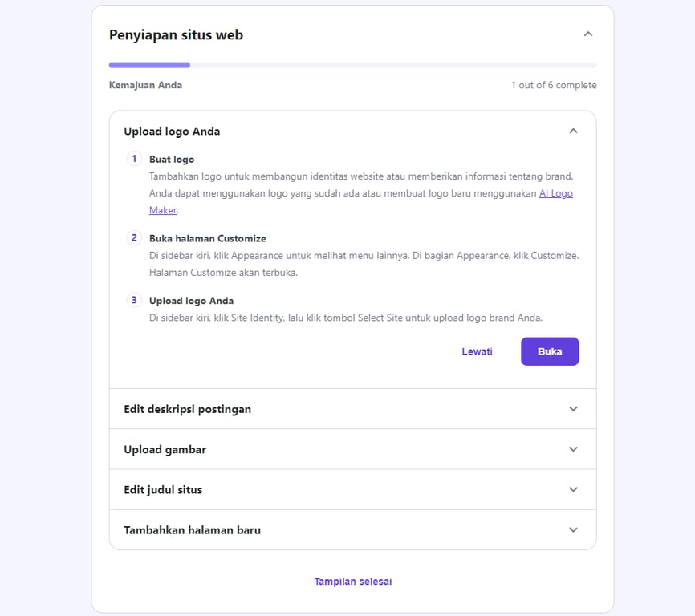Open the Tambahkan halaman baru item

coord(193,530)
